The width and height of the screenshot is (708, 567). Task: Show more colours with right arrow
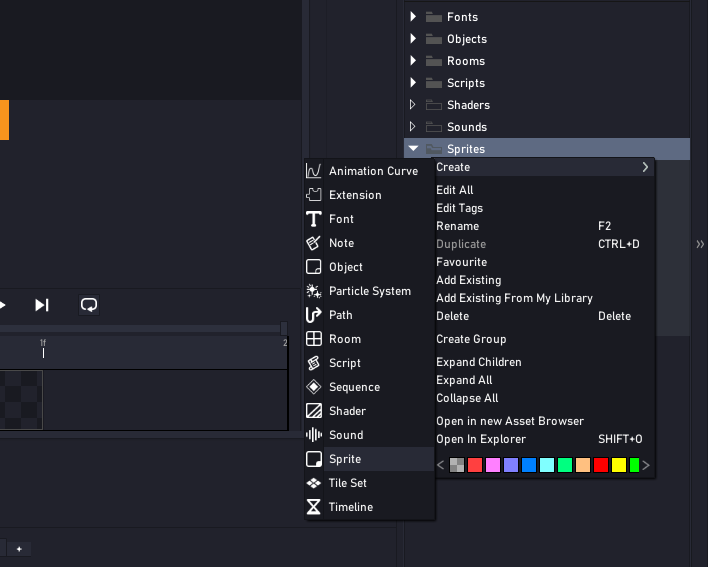coord(646,465)
